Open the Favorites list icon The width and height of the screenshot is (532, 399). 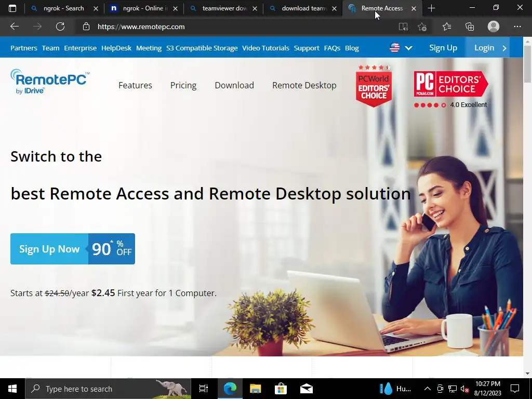coord(446,26)
